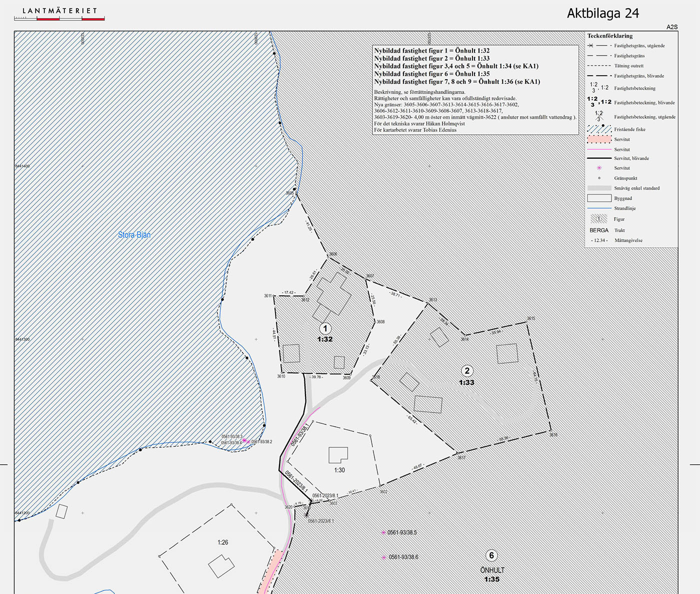Click the pink servitut asterisk at 0561-93/38.6
700x594 pixels.
pyautogui.click(x=384, y=557)
